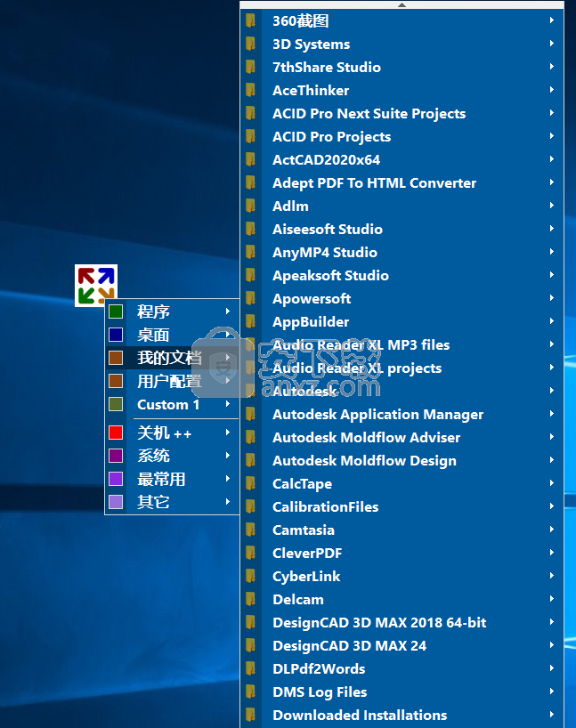This screenshot has width=576, height=728.
Task: Open the AceThinker folder entry
Action: tap(402, 90)
